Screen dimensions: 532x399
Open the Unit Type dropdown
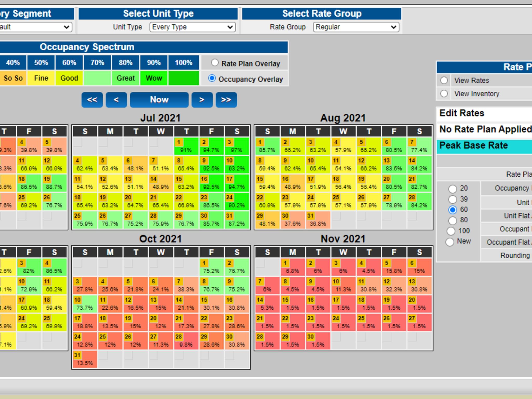(192, 27)
